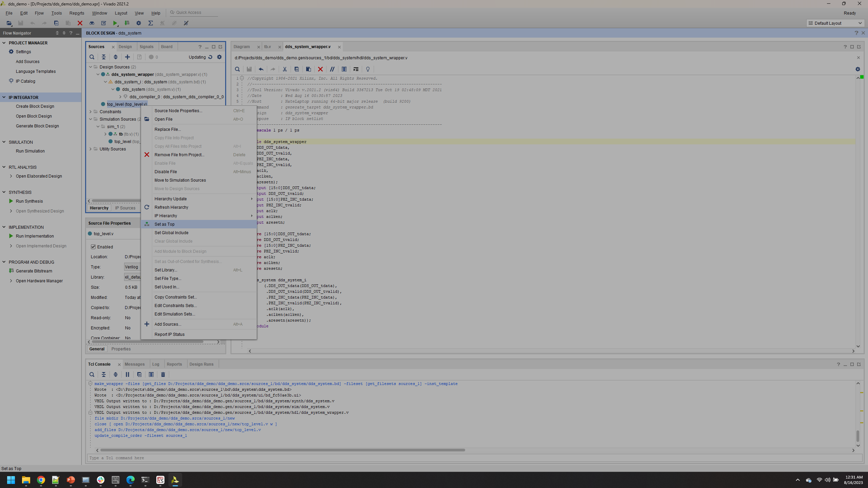The width and height of the screenshot is (868, 488).
Task: Switch to Messages tab in bottom panel
Action: coord(135,364)
